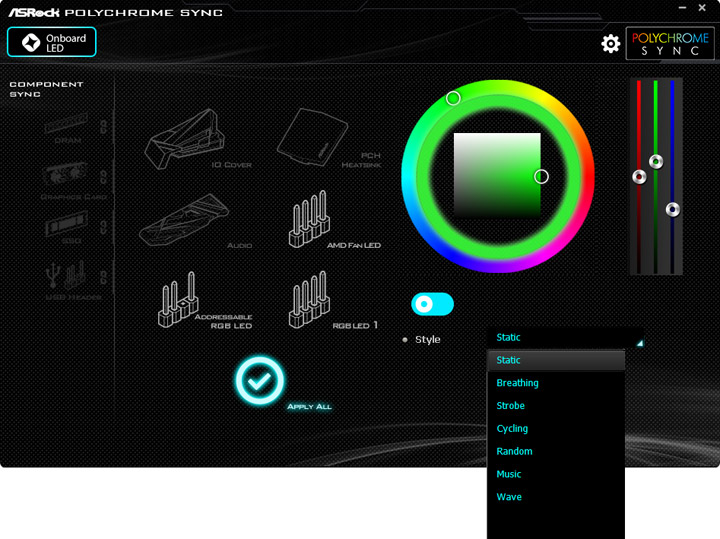Click the hue ring selector handle

(453, 98)
